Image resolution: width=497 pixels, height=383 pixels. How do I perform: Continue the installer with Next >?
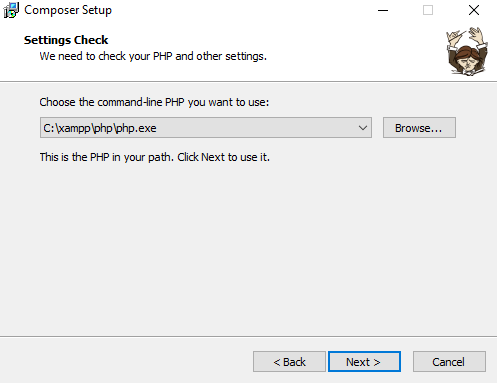tap(364, 361)
